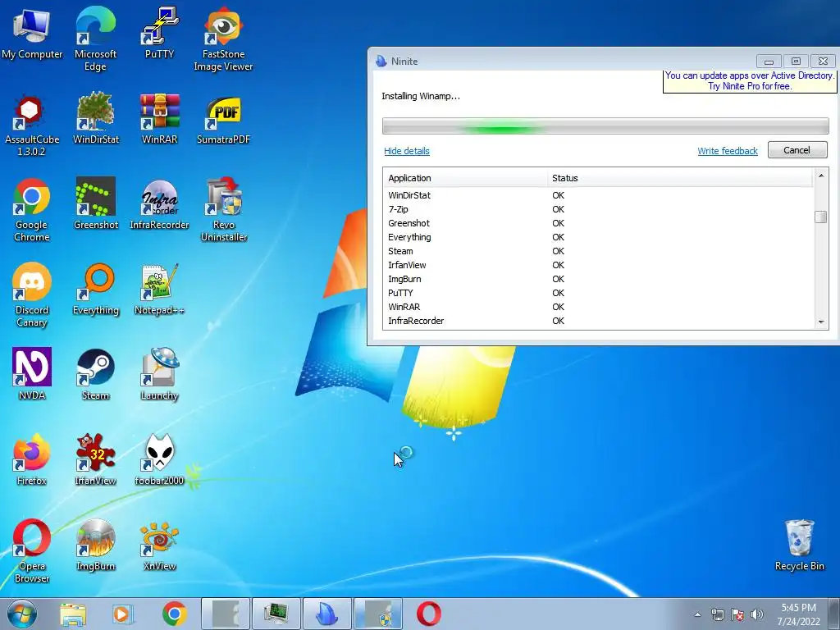Select InfraRecorder row in details list

pos(598,321)
